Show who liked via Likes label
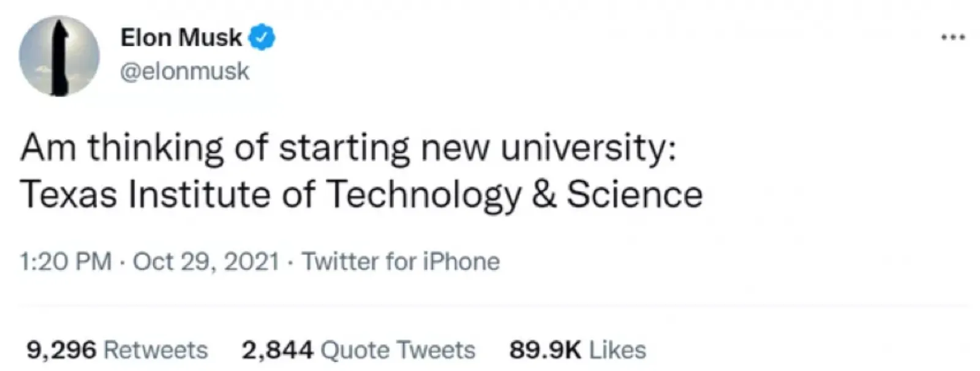The image size is (980, 371). click(617, 350)
